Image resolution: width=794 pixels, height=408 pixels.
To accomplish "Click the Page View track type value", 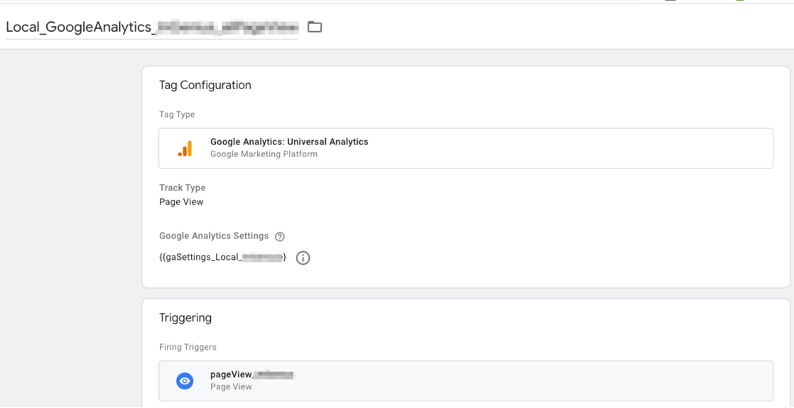I will click(181, 202).
